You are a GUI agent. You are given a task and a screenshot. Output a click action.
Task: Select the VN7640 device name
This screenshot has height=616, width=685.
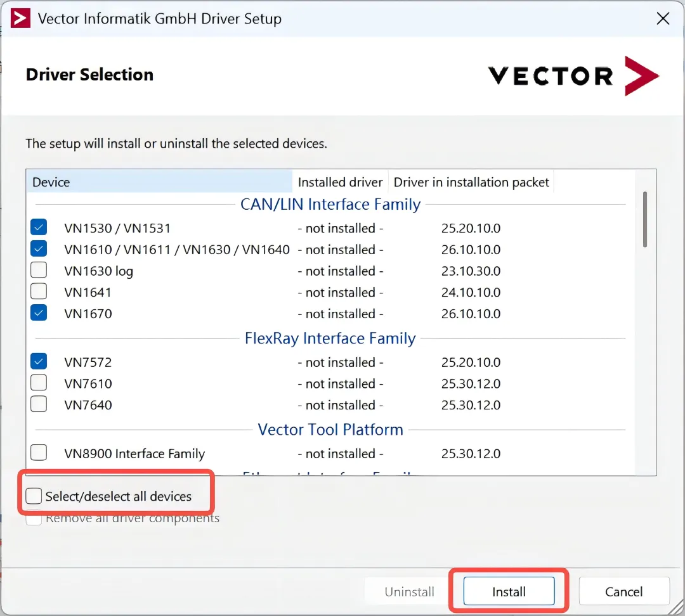[88, 405]
